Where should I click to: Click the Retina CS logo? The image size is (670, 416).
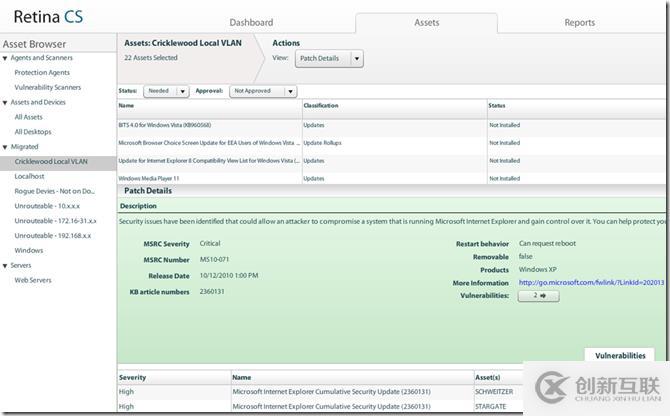48,17
